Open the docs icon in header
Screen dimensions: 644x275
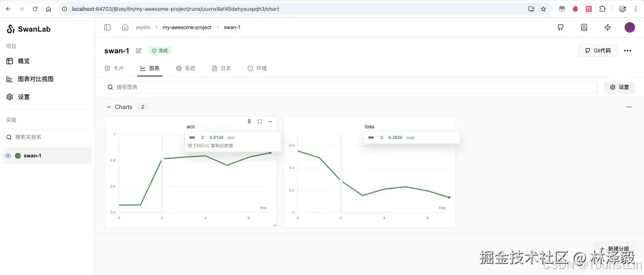click(584, 27)
